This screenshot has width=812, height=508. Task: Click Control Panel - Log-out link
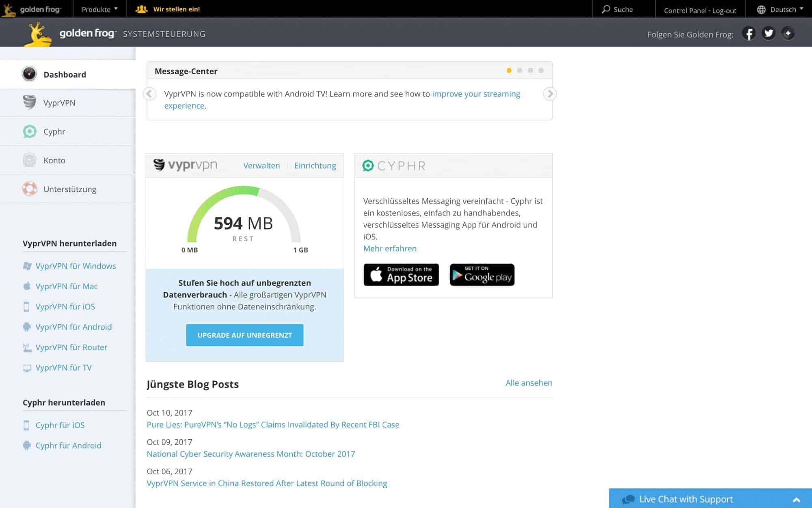tap(700, 11)
